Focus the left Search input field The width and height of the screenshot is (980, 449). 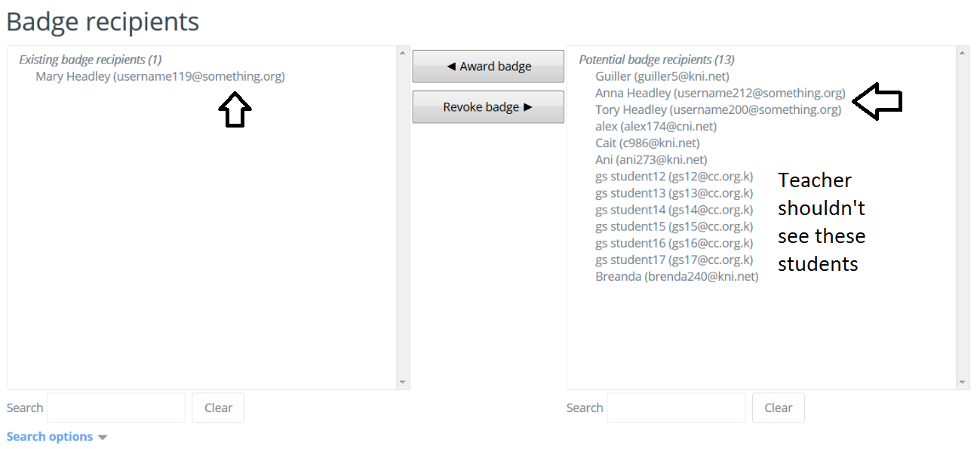click(116, 407)
